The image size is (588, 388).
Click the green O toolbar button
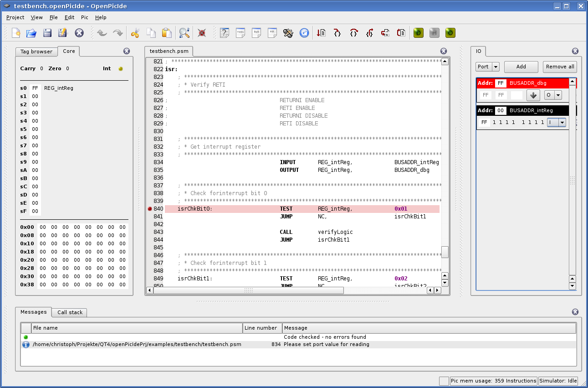coord(450,33)
